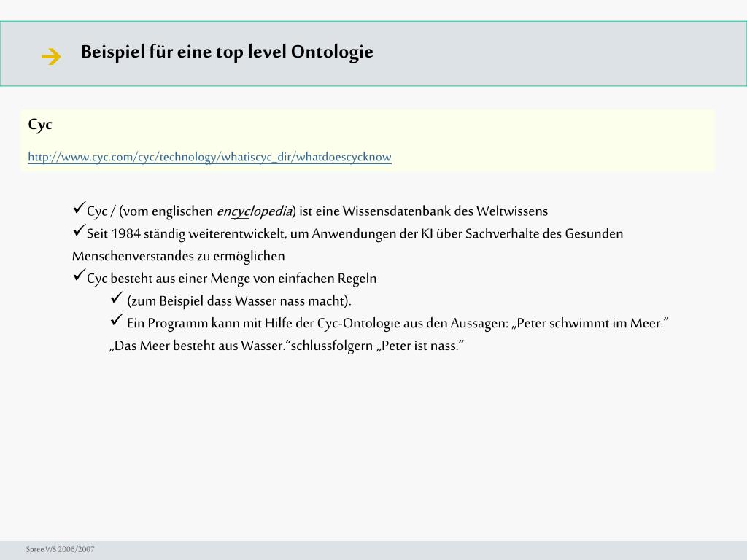Click the line 'Menschenverstandes zu ermöglichen'
Screen dimensions: 747x560
click(178, 256)
